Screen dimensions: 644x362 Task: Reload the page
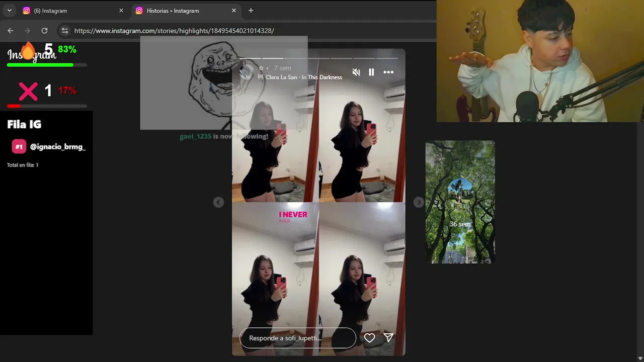[44, 31]
